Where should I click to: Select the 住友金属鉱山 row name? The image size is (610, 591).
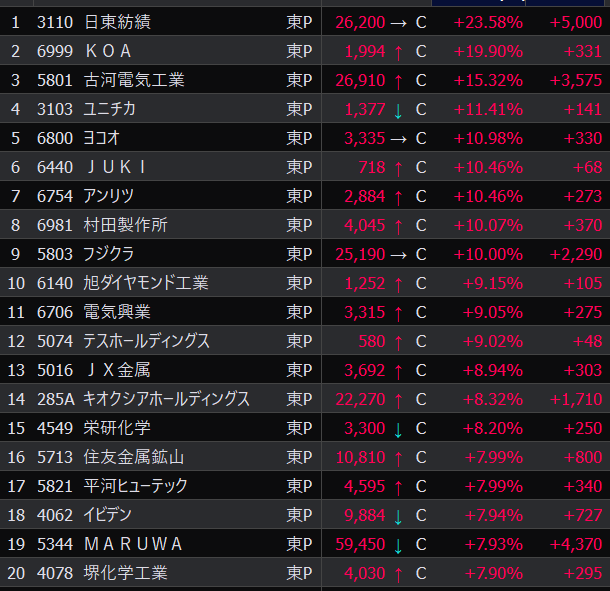coord(134,458)
